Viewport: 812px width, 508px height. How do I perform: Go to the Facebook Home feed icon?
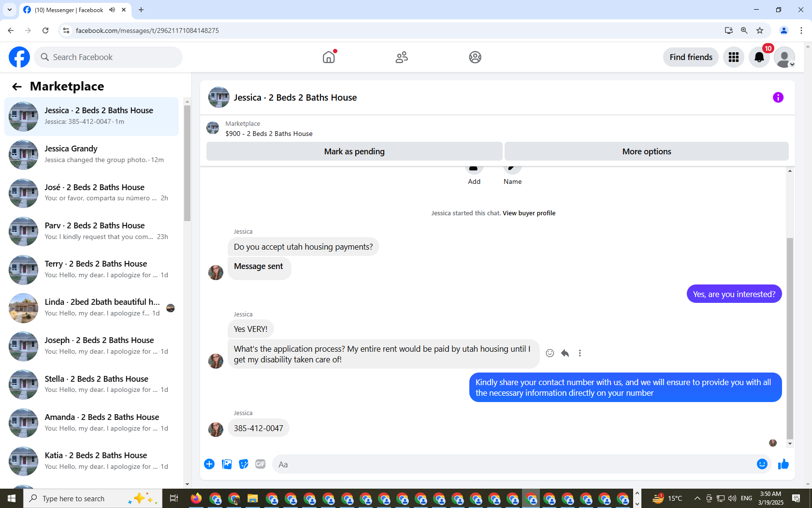click(329, 57)
